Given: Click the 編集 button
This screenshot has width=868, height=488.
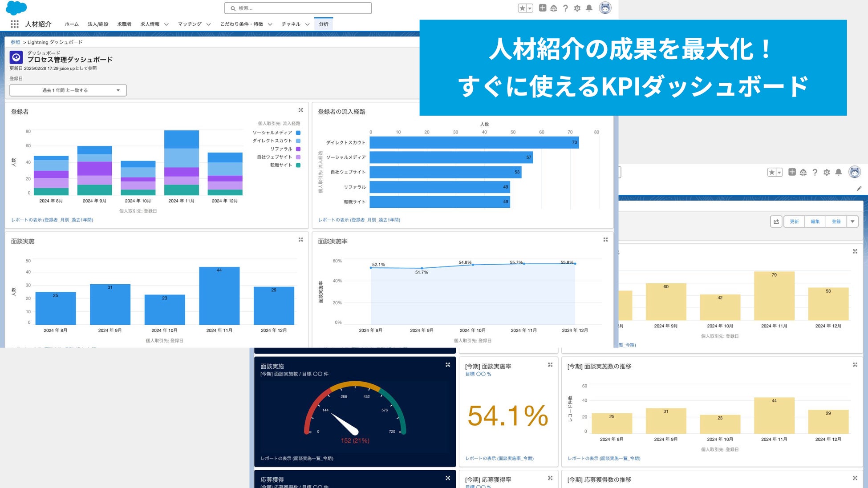Looking at the screenshot, I should pos(815,222).
